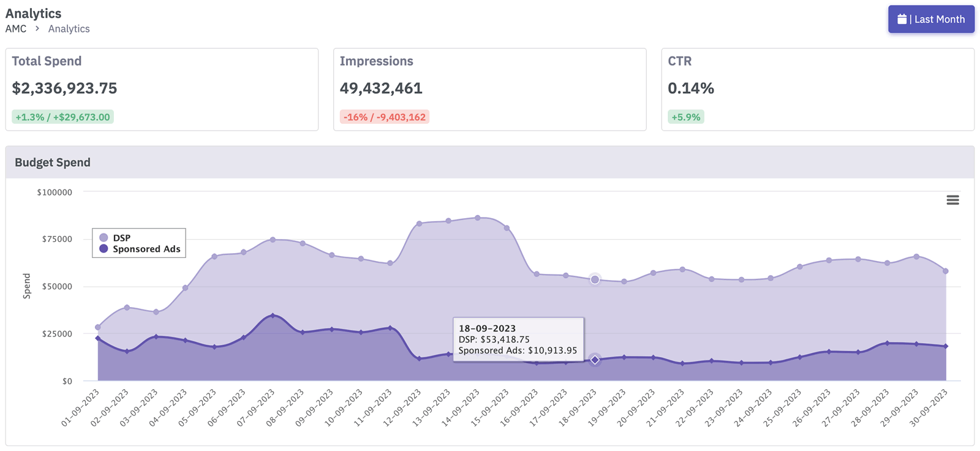Click the Sponsored Ads peak point on 07-09-2023
The width and height of the screenshot is (980, 451).
[x=273, y=316]
